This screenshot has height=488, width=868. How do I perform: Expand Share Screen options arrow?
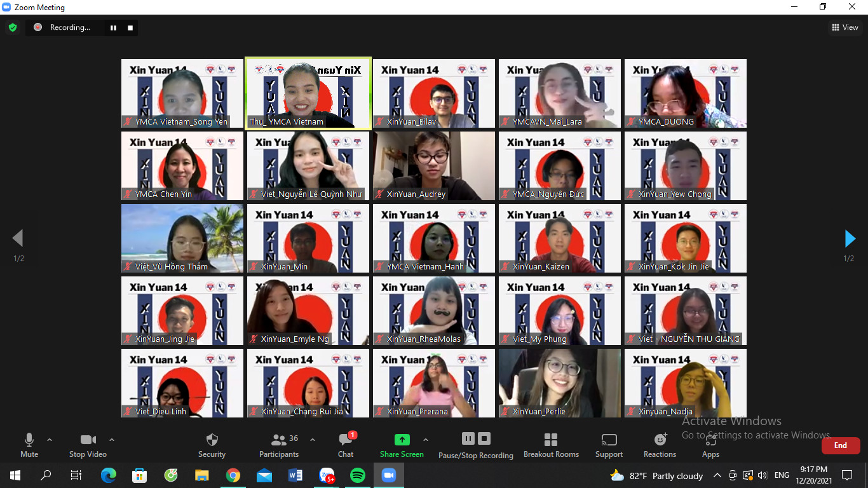pyautogui.click(x=426, y=440)
